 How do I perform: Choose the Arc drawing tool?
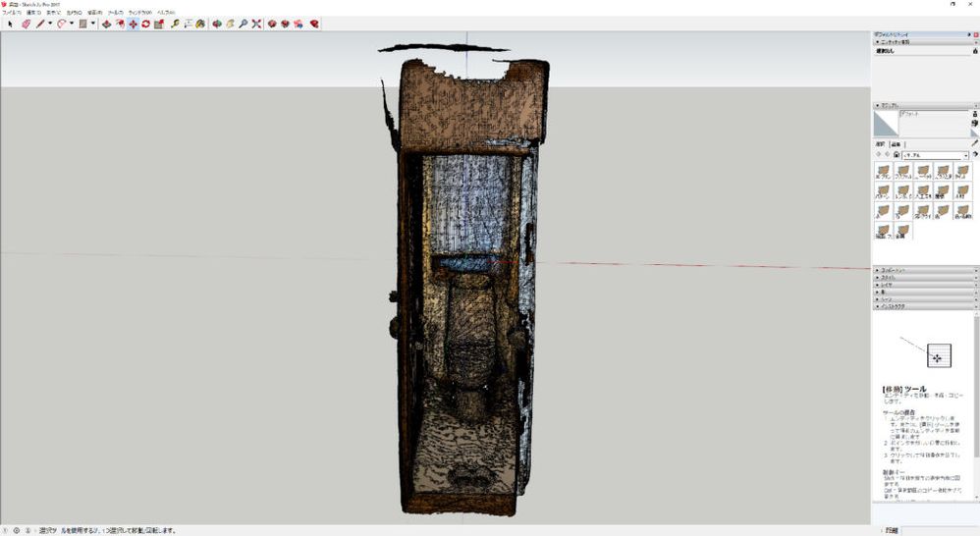coord(61,24)
